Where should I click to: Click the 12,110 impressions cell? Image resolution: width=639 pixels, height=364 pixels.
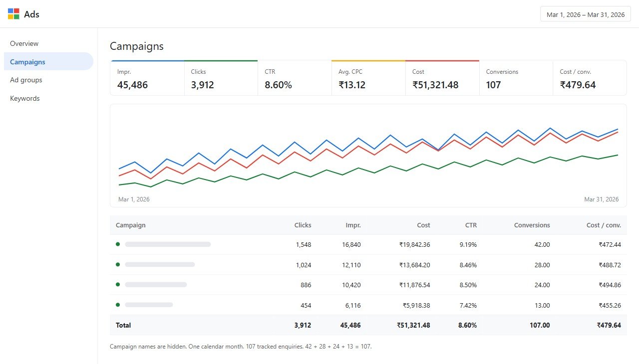(351, 265)
